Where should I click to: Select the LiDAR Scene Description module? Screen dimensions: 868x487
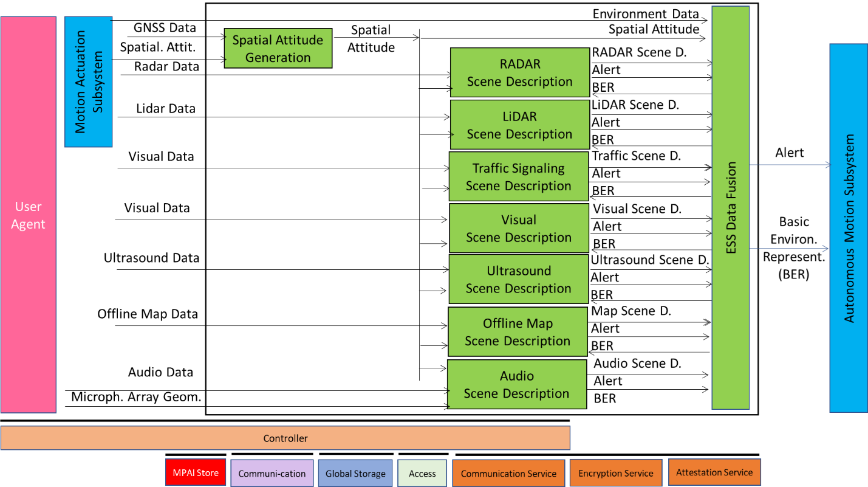pos(519,124)
